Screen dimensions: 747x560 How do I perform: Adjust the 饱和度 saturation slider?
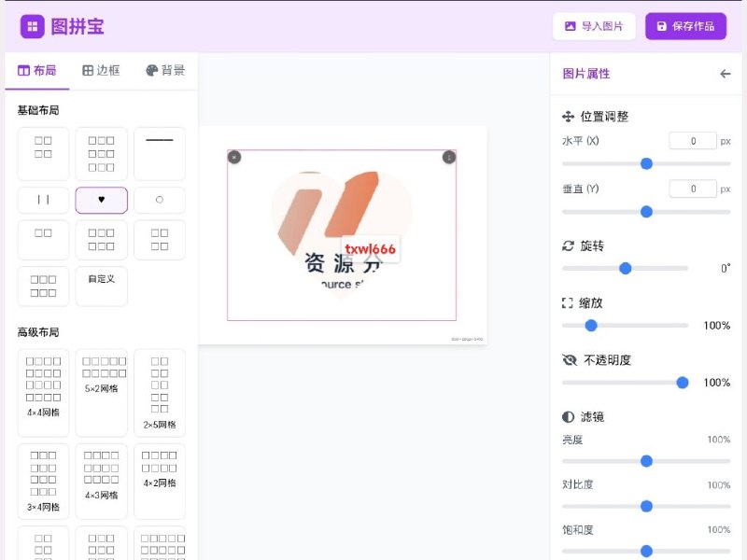pos(646,551)
